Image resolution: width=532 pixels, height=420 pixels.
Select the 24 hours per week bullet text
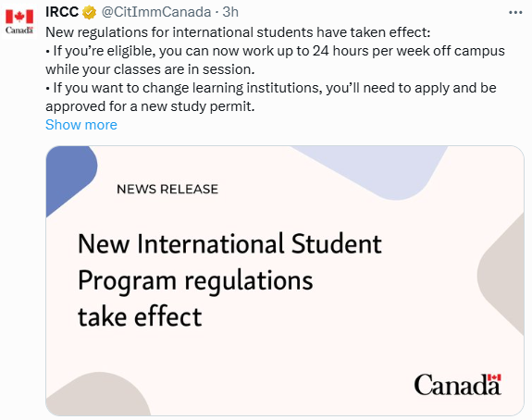275,60
